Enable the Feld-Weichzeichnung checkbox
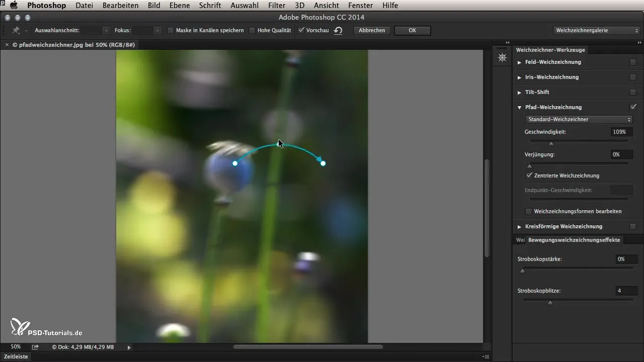 point(633,62)
